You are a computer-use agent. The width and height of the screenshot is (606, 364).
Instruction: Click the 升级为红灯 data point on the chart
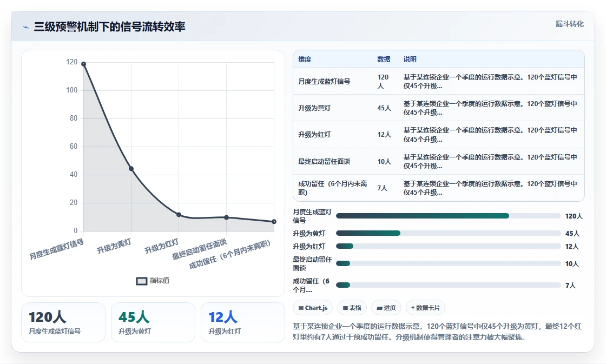[179, 215]
